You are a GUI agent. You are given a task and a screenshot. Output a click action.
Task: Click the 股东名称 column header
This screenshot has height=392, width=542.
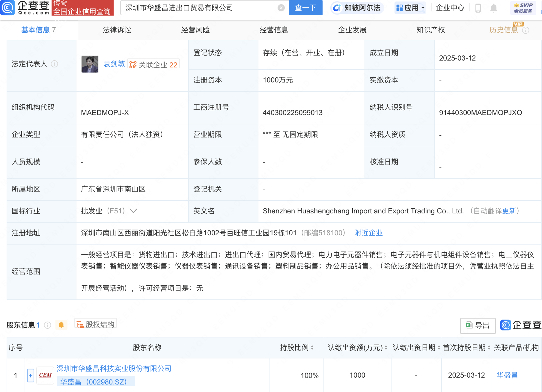147,348
